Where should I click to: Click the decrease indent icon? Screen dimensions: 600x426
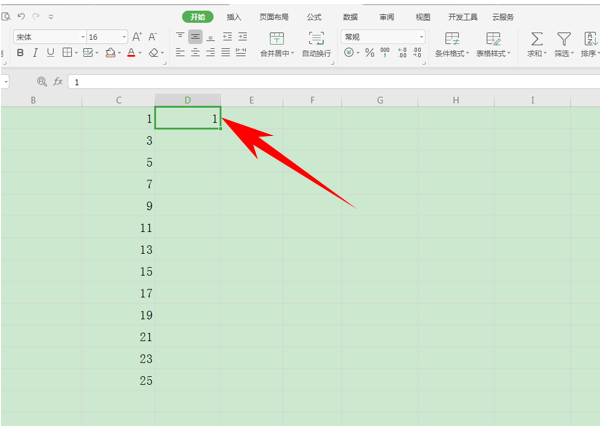click(x=227, y=37)
